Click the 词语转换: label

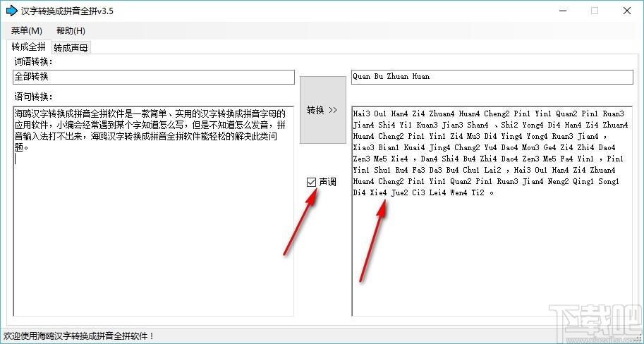(34, 61)
